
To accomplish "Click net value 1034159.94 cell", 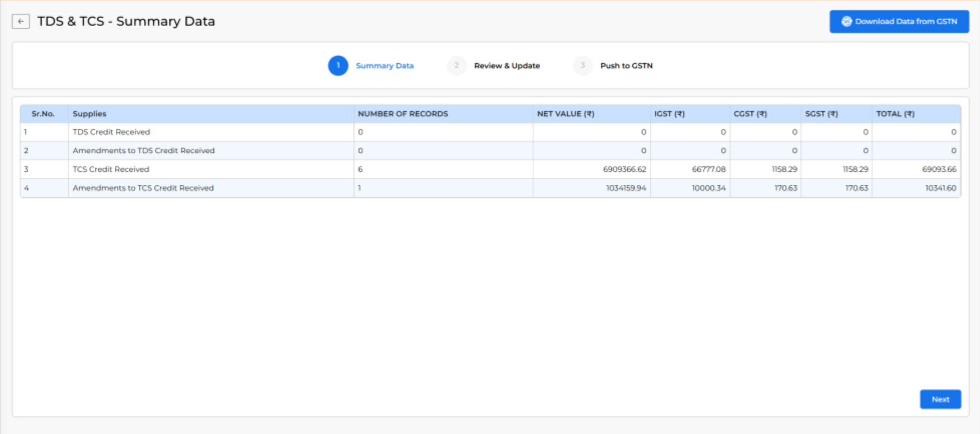I will pyautogui.click(x=592, y=188).
